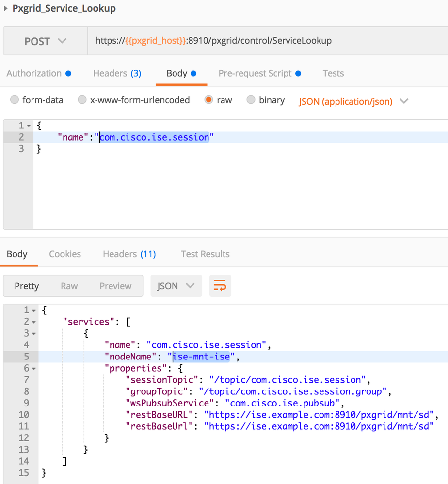448x484 pixels.
Task: Open the JSON (application/json) content type dropdown
Action: tap(353, 101)
